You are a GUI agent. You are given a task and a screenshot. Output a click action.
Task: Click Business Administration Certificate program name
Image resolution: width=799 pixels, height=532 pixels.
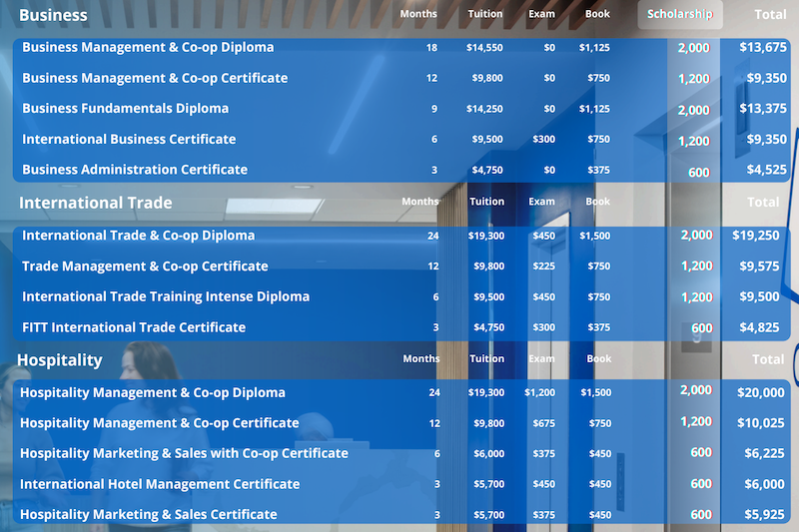coord(135,170)
